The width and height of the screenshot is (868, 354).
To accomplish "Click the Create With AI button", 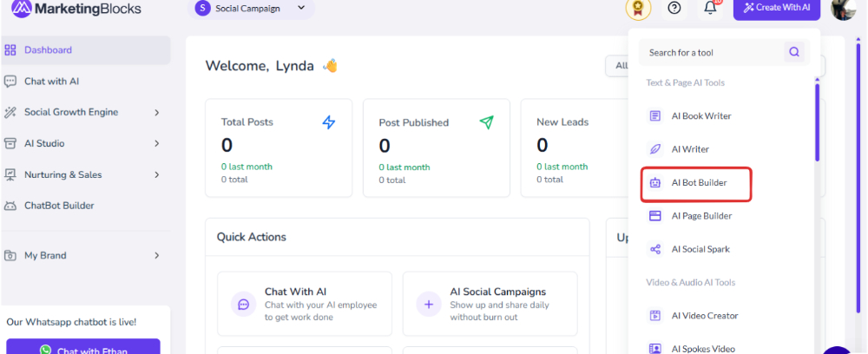I will click(777, 9).
